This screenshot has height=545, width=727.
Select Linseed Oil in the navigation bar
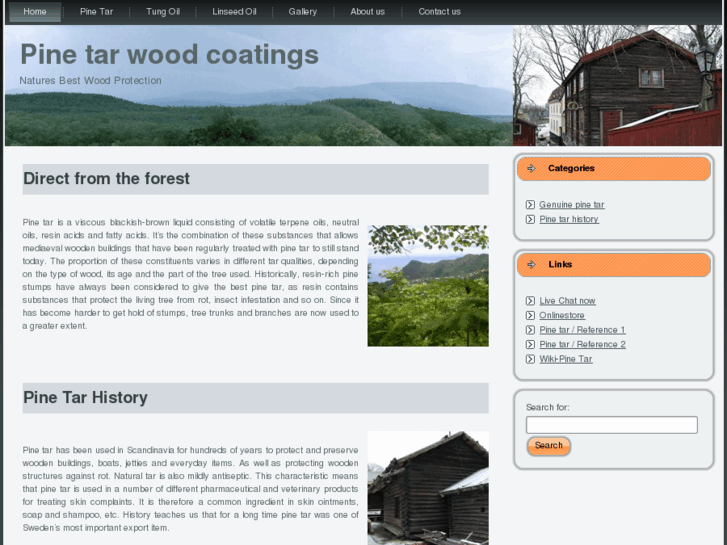pyautogui.click(x=234, y=12)
